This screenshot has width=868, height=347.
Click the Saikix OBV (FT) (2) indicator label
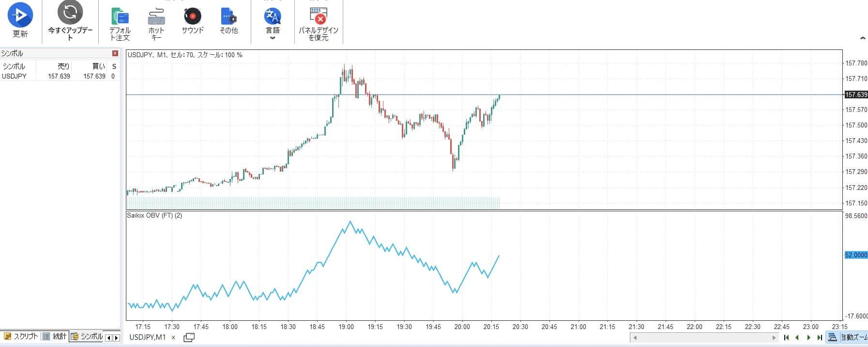click(154, 215)
